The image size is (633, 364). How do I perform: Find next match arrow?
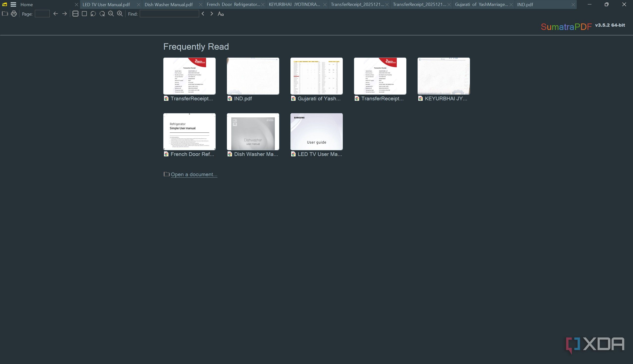pyautogui.click(x=212, y=14)
